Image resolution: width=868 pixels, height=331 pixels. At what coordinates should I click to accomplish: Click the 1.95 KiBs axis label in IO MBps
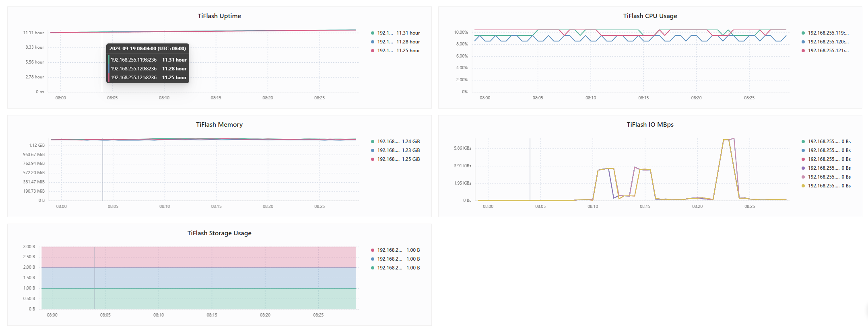pyautogui.click(x=462, y=183)
